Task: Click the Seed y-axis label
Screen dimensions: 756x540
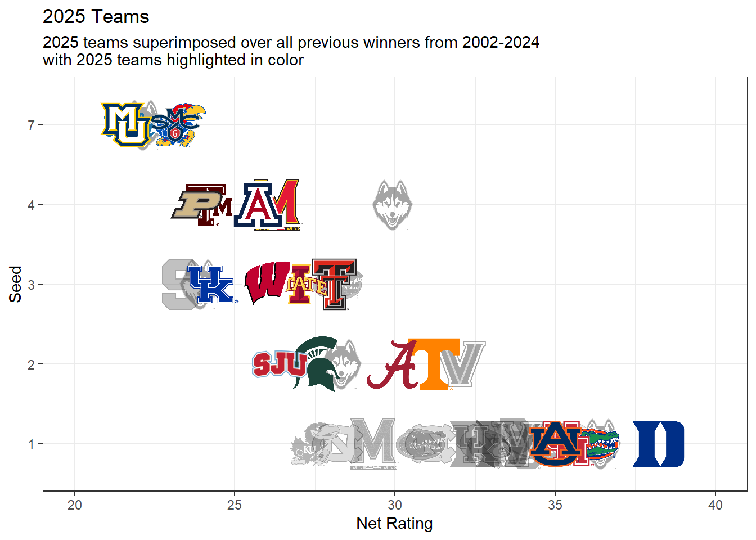Action: pyautogui.click(x=15, y=284)
